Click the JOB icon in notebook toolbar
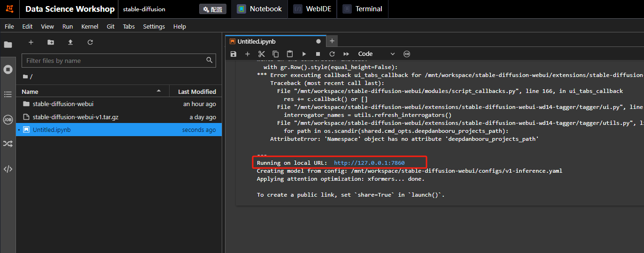The height and width of the screenshot is (253, 644). point(407,54)
